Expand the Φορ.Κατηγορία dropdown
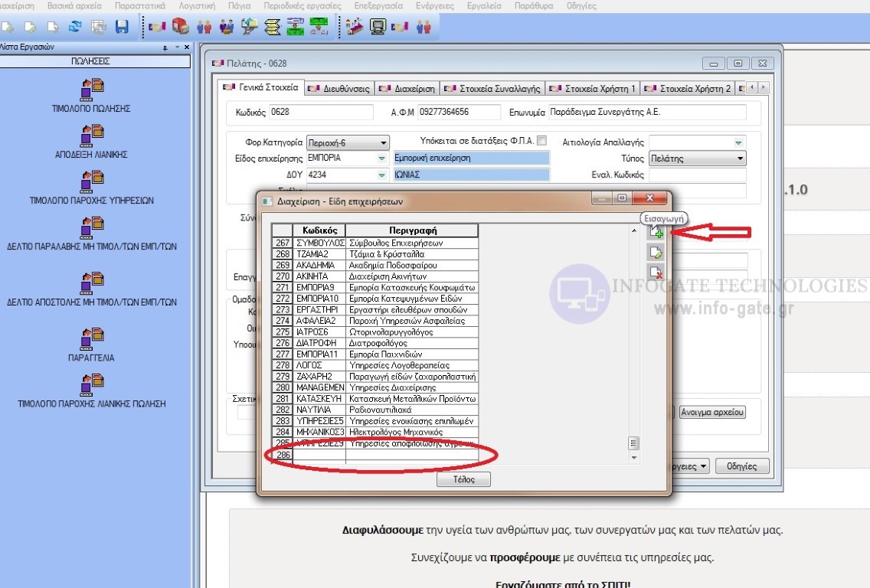Viewport: 870px width, 588px height. 384,143
